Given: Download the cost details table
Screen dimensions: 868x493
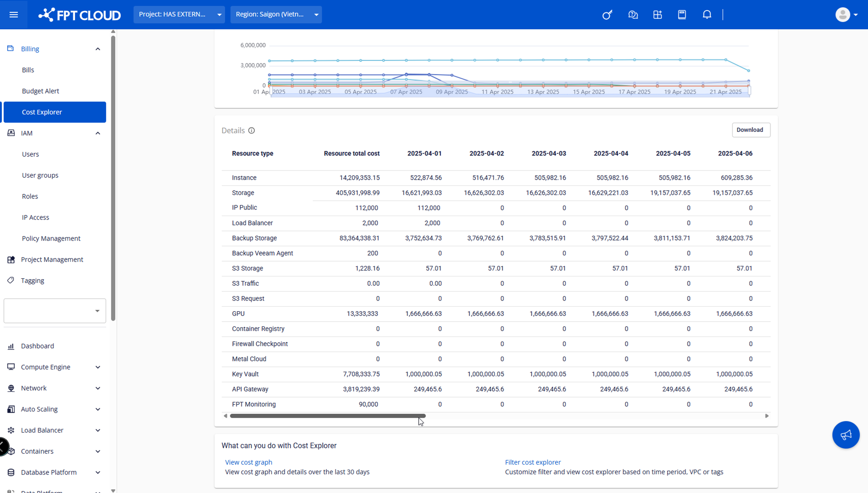Looking at the screenshot, I should (x=750, y=130).
